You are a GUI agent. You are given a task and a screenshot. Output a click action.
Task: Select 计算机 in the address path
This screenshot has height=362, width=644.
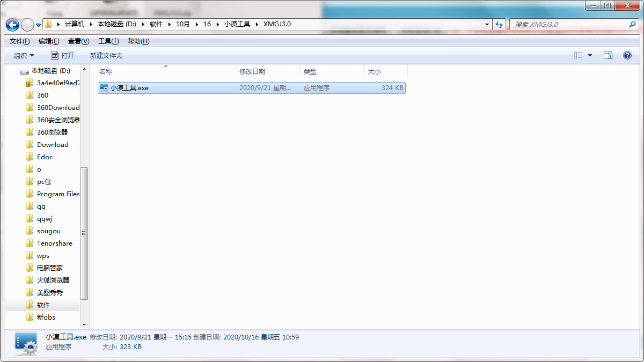point(74,25)
